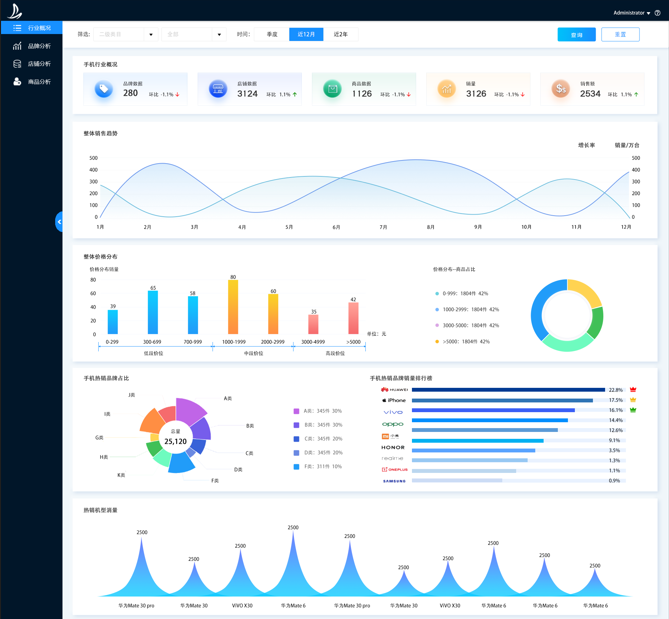Click the >5000 price bar valued 42
Image resolution: width=669 pixels, height=619 pixels.
[x=353, y=318]
